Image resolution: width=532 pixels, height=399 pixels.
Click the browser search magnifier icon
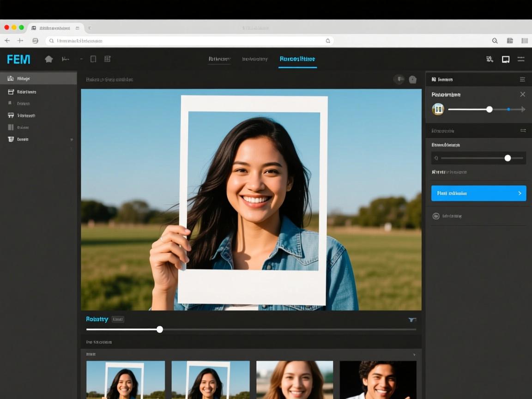point(495,41)
